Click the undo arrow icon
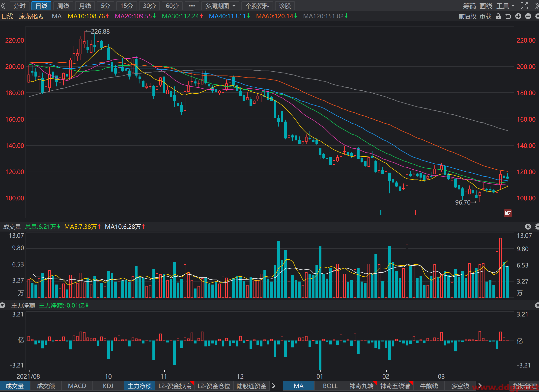Image resolution: width=539 pixels, height=392 pixels. pos(508,16)
